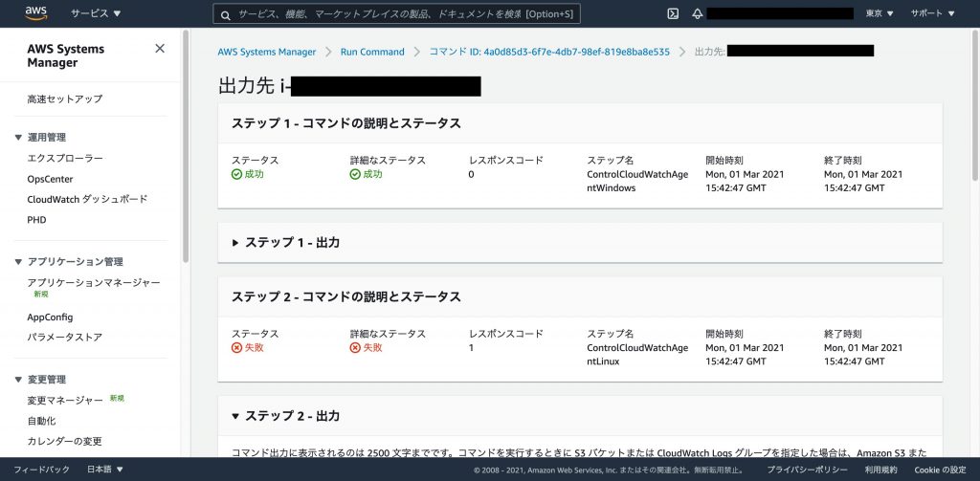Viewport: 980px width, 481px height.
Task: Open the サービス dropdown menu
Action: coord(96,13)
